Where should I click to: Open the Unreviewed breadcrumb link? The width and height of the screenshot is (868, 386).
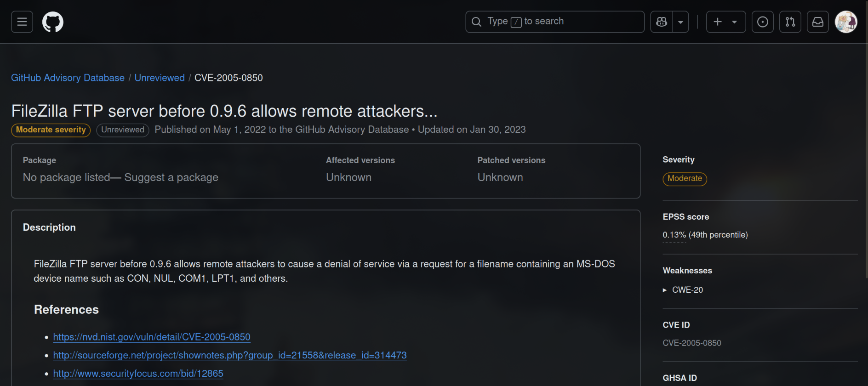point(160,78)
